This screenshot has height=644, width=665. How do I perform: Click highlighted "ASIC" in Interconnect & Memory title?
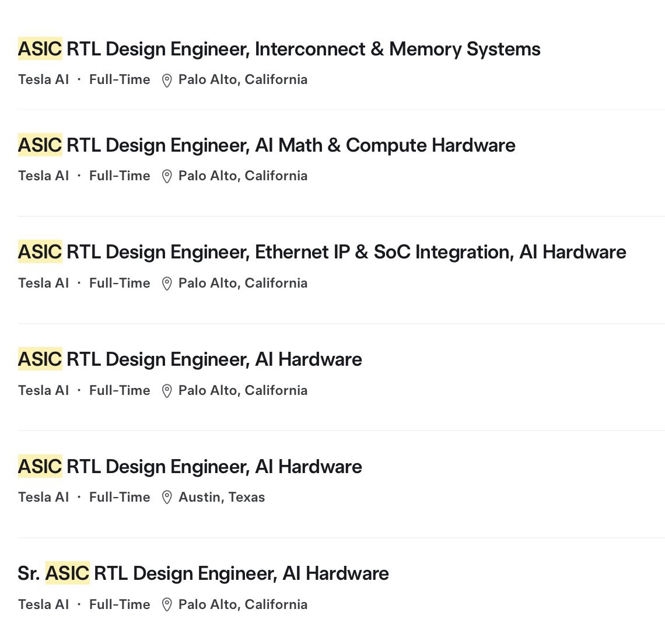(x=40, y=49)
